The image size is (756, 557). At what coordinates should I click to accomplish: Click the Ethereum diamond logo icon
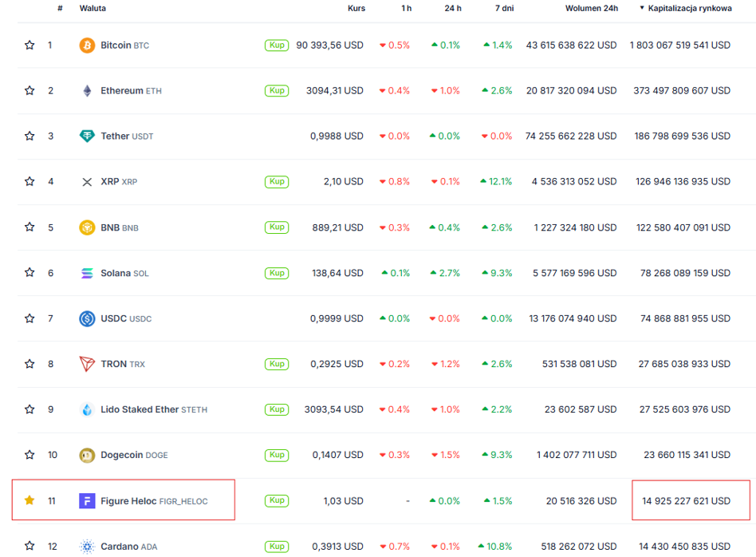[87, 91]
